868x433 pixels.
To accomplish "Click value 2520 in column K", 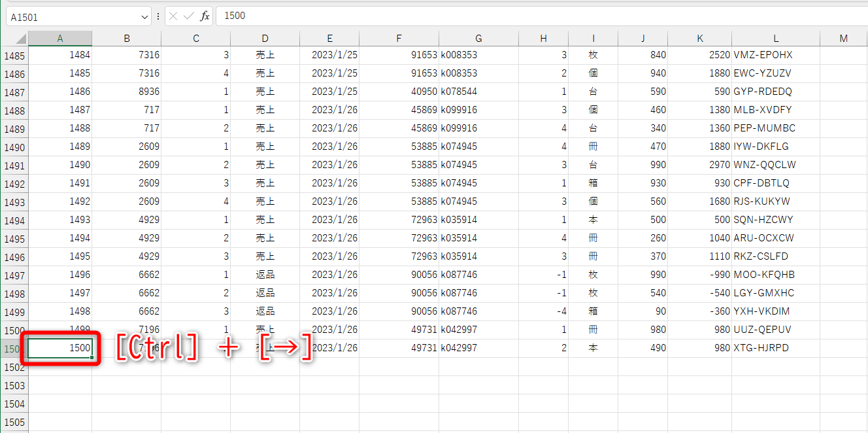I will 700,55.
